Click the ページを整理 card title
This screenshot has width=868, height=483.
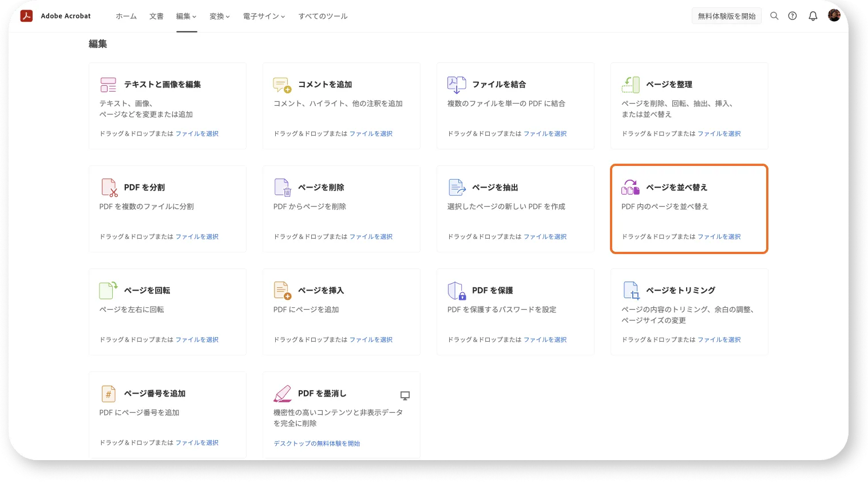point(669,85)
